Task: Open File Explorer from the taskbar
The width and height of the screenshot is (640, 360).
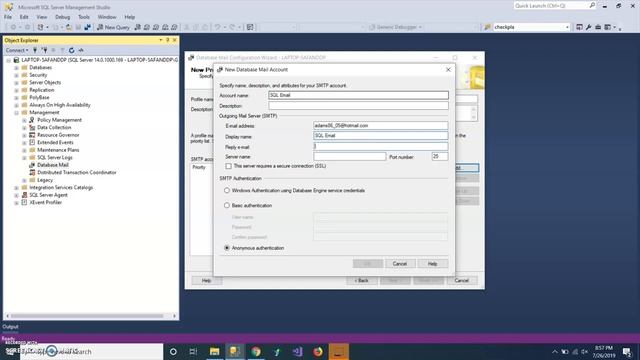Action: (x=214, y=351)
